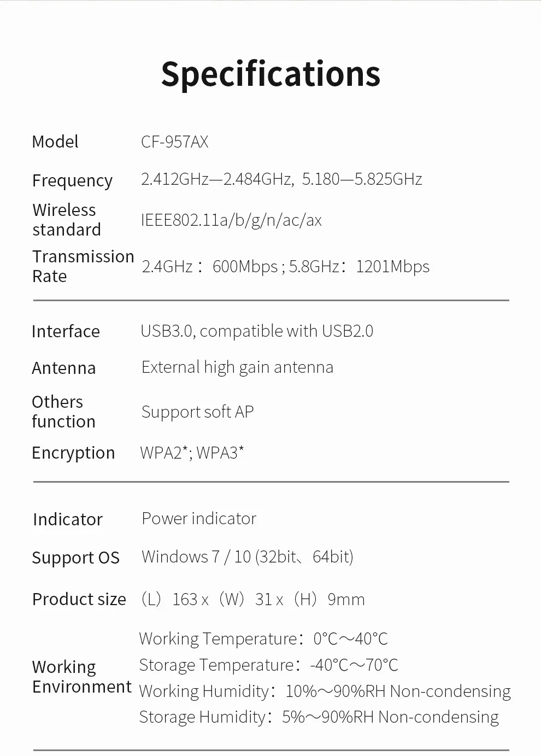Select the Storage Humidity line
The width and height of the screenshot is (541, 756).
[319, 717]
